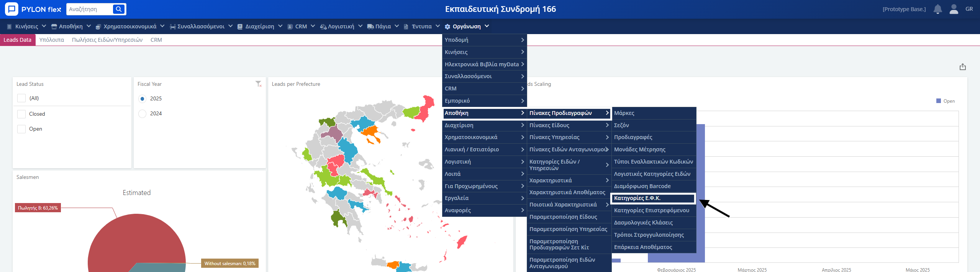Open Εργαλεία submenu
The width and height of the screenshot is (980, 272).
(x=485, y=198)
